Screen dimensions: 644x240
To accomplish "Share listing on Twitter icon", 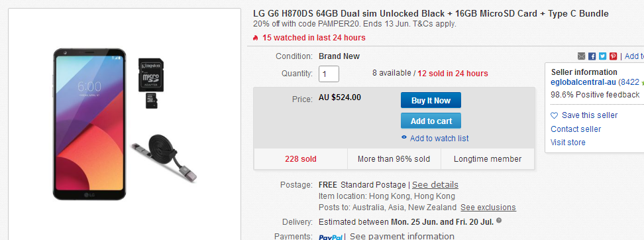I will [x=602, y=56].
